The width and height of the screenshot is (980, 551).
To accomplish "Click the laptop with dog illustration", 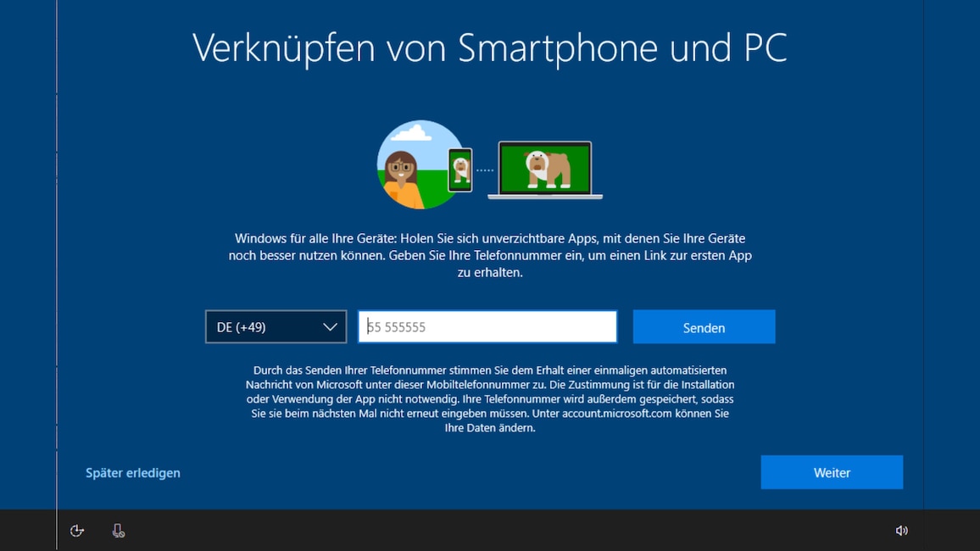I will 545,170.
